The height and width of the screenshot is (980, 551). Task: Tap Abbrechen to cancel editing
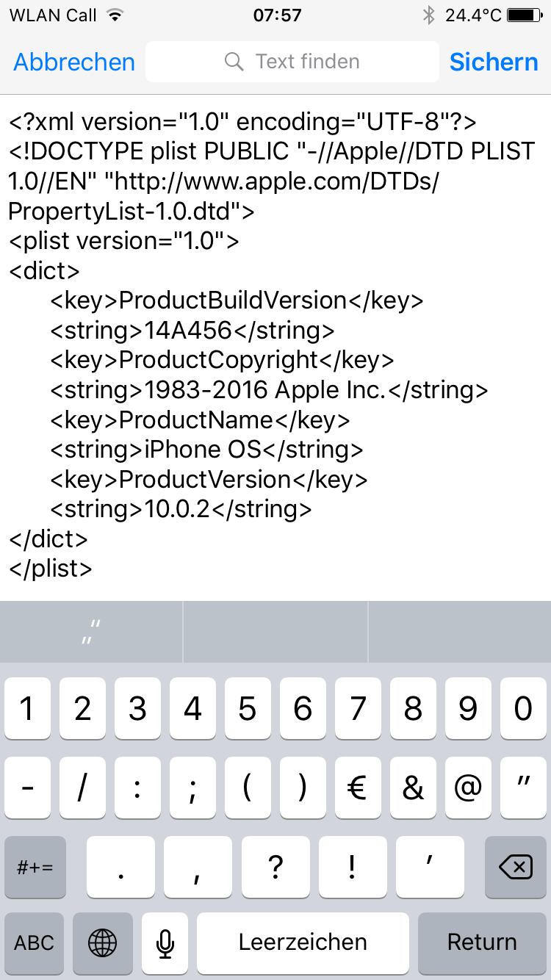74,62
